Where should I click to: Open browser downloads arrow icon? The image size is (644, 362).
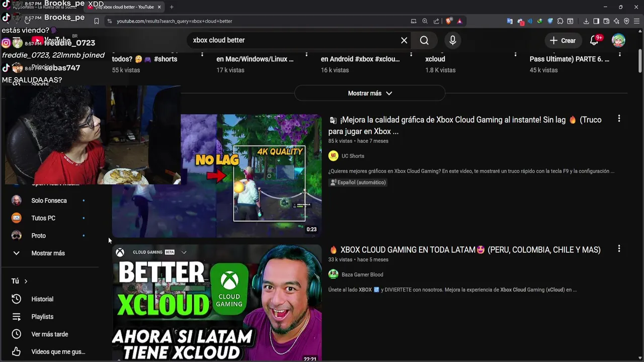pos(586,21)
